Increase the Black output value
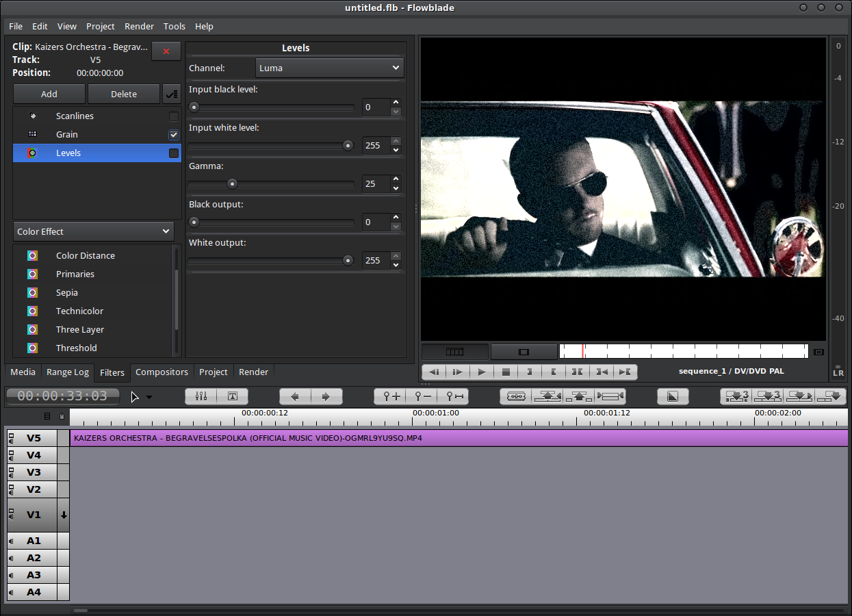The image size is (852, 616). [396, 218]
